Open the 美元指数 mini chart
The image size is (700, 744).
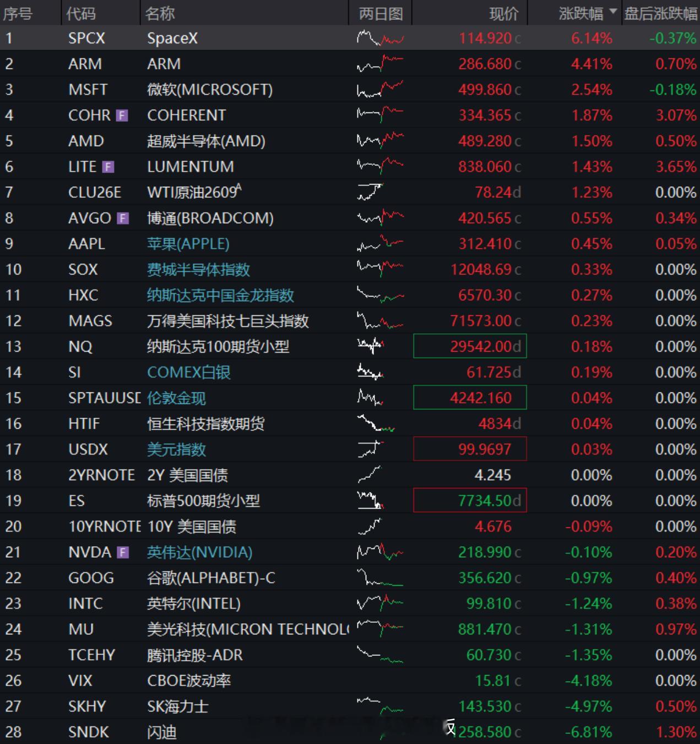tap(370, 449)
